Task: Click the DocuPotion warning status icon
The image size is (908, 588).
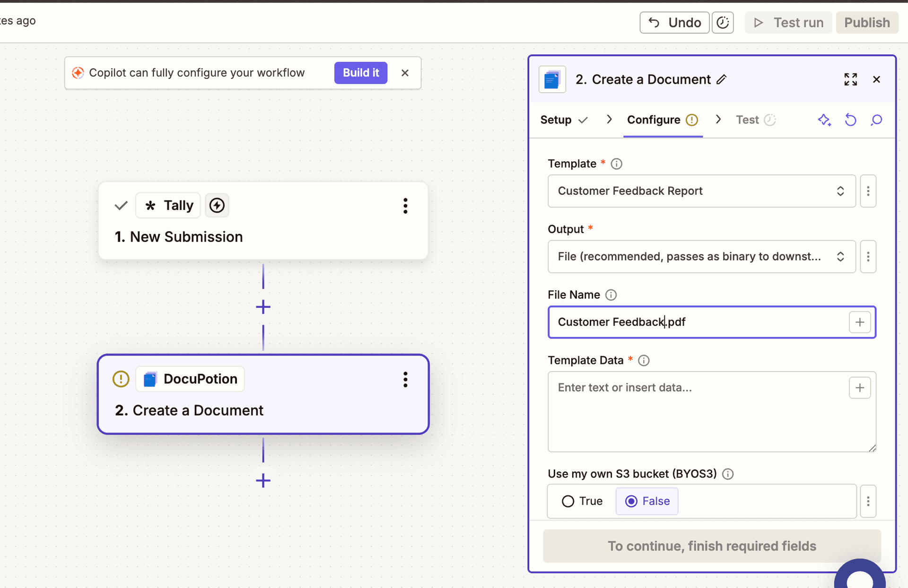Action: click(121, 379)
